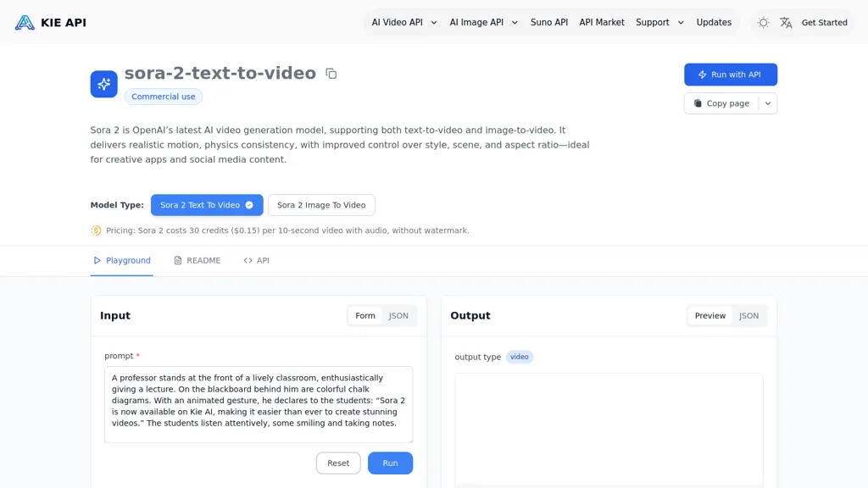Toggle the light/dark theme sun icon
This screenshot has width=868, height=488.
763,23
